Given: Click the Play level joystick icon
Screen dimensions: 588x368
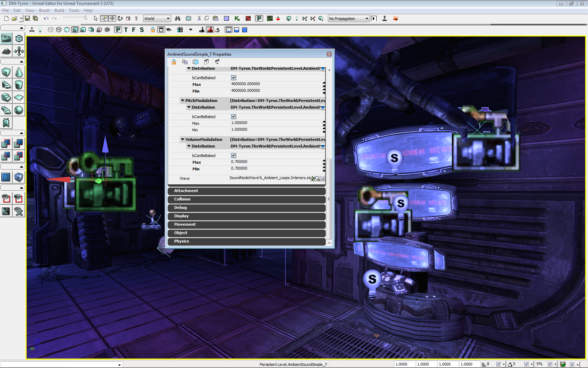Looking at the screenshot, I should tap(385, 19).
